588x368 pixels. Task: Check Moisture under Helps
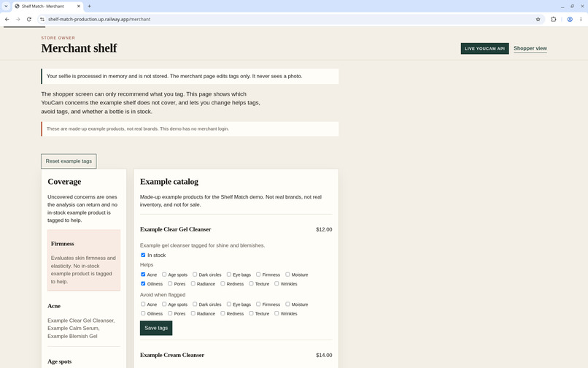[287, 275]
